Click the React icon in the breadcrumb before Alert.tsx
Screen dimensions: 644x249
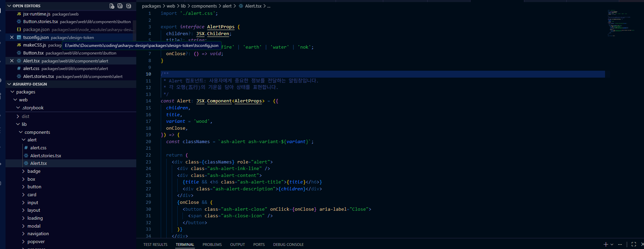241,6
